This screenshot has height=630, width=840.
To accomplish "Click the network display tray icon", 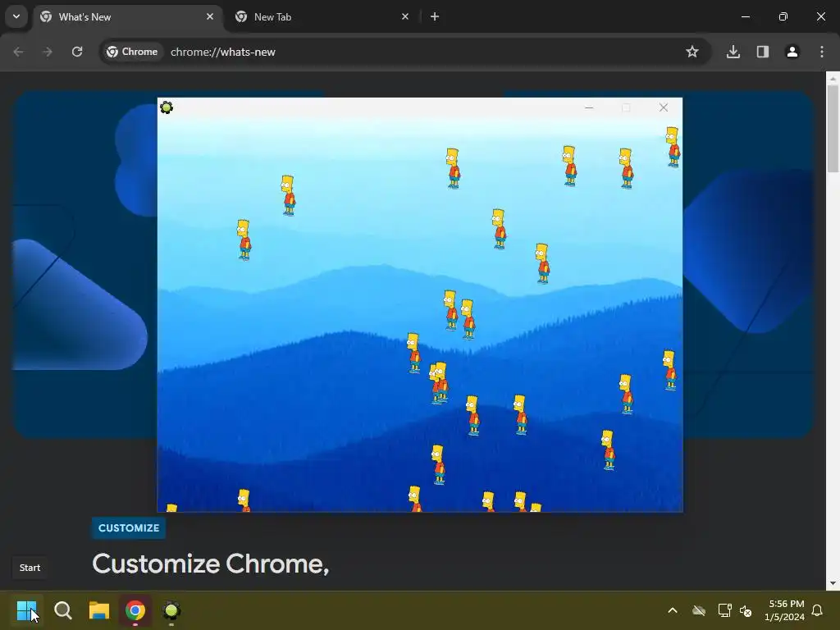I will click(x=725, y=610).
